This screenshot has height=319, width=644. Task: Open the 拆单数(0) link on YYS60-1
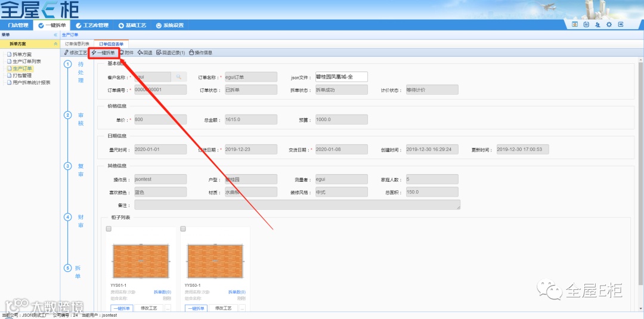(237, 292)
